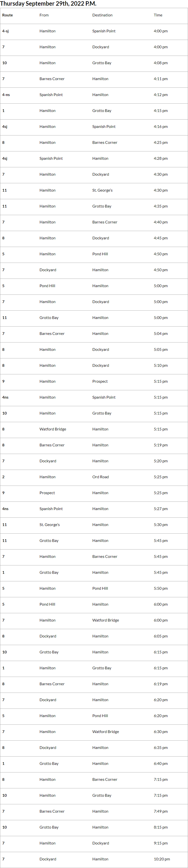Click the Route column header
The width and height of the screenshot is (188, 868).
7,15
